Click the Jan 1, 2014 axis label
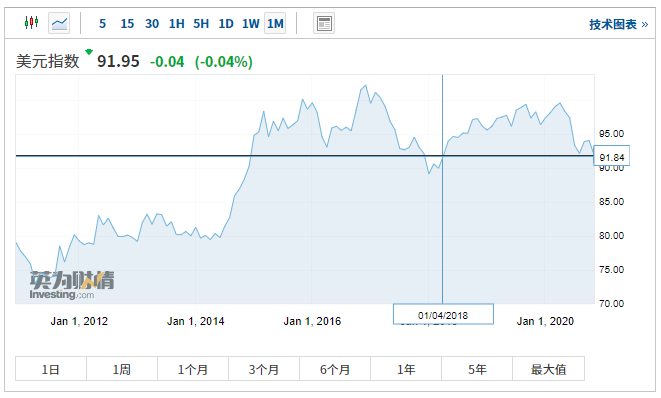Viewport: 661px width, 398px height. (196, 321)
